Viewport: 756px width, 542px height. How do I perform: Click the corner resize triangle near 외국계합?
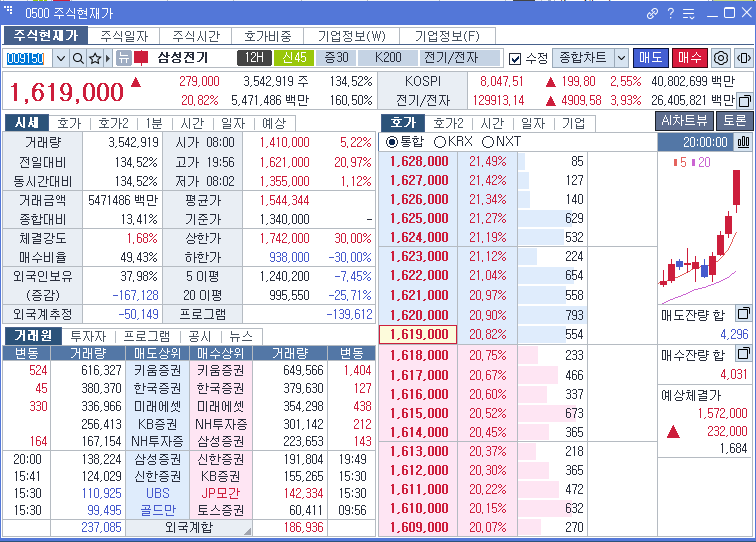[247, 531]
